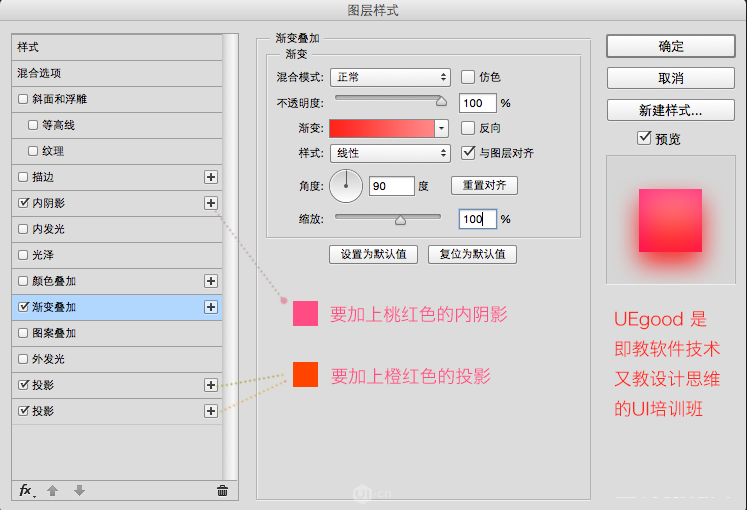Click the 新建样式... button
This screenshot has height=510, width=747.
click(x=670, y=110)
